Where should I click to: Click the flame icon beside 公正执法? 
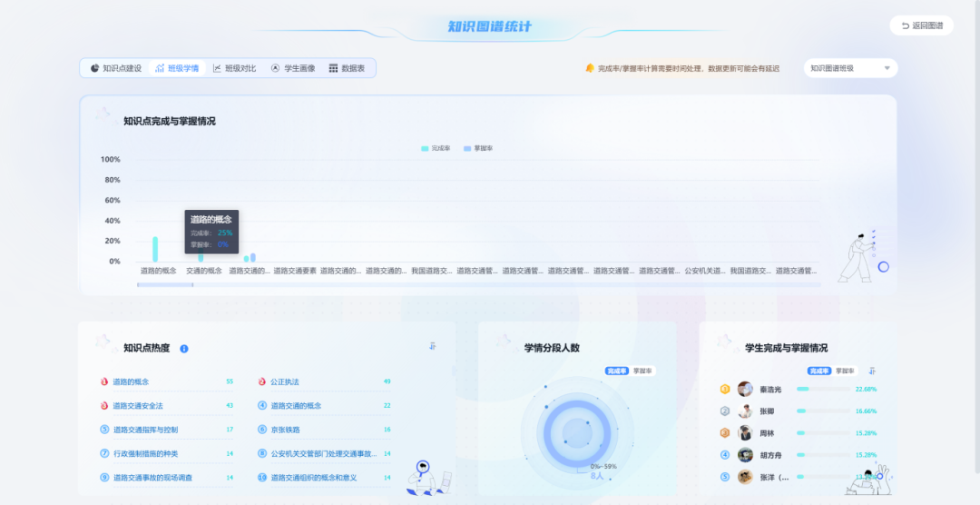point(262,381)
